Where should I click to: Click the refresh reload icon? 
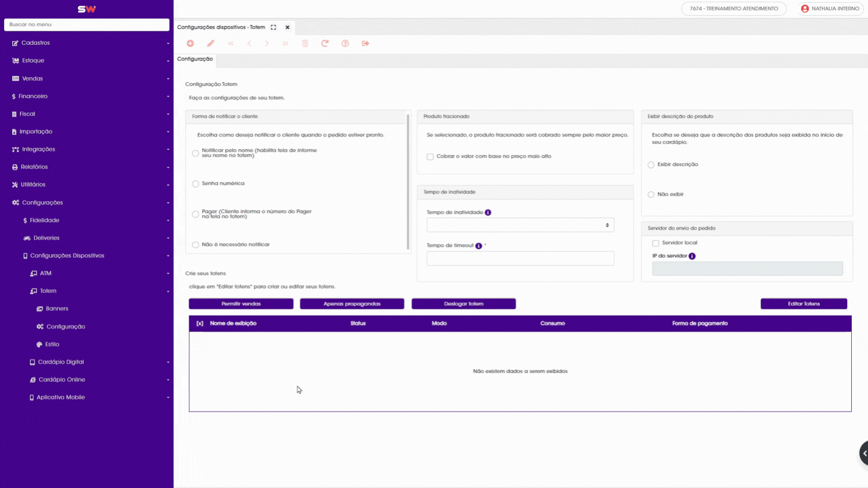[325, 43]
